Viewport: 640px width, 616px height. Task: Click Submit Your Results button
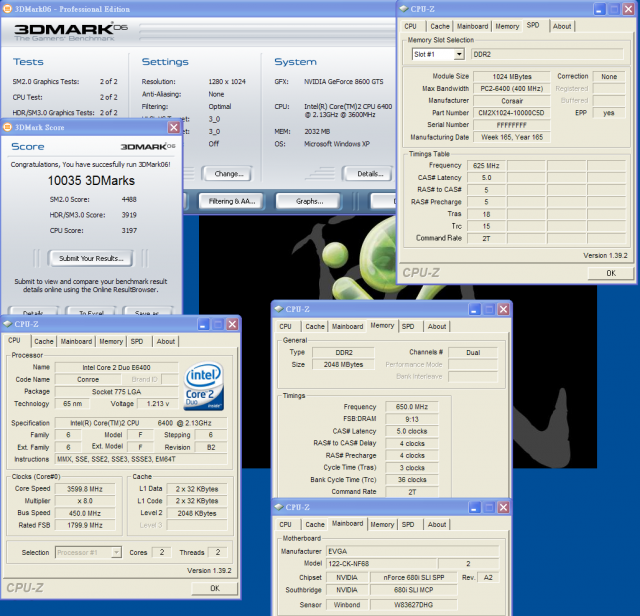[x=91, y=258]
